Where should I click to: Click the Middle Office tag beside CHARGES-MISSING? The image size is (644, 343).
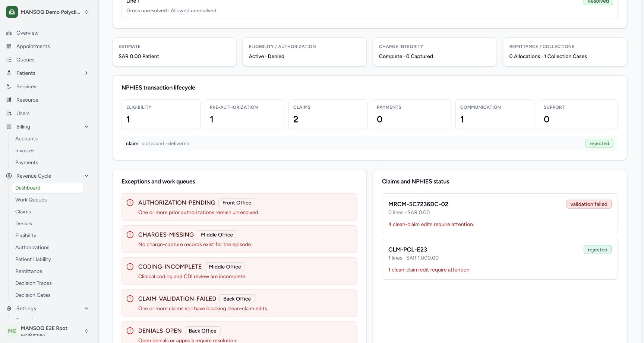tap(217, 235)
